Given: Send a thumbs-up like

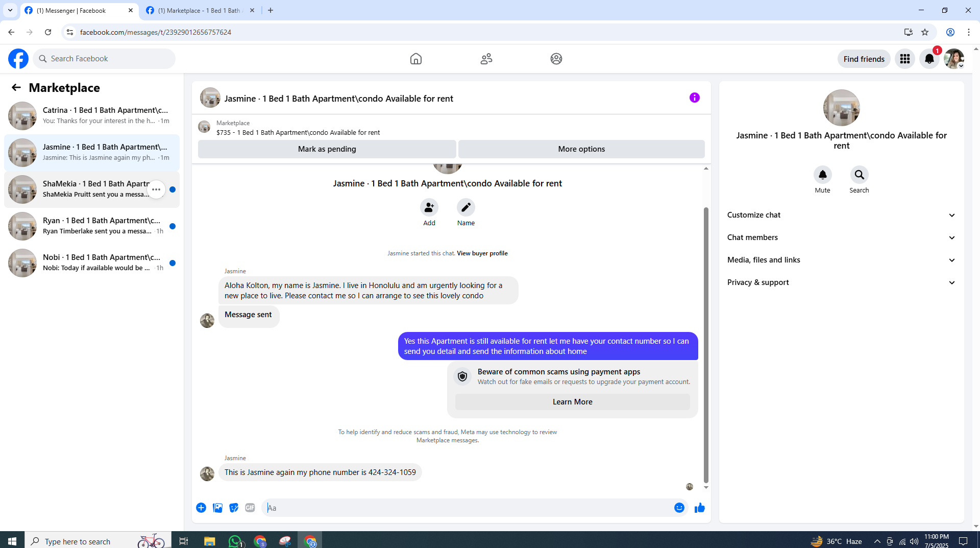Looking at the screenshot, I should point(699,508).
